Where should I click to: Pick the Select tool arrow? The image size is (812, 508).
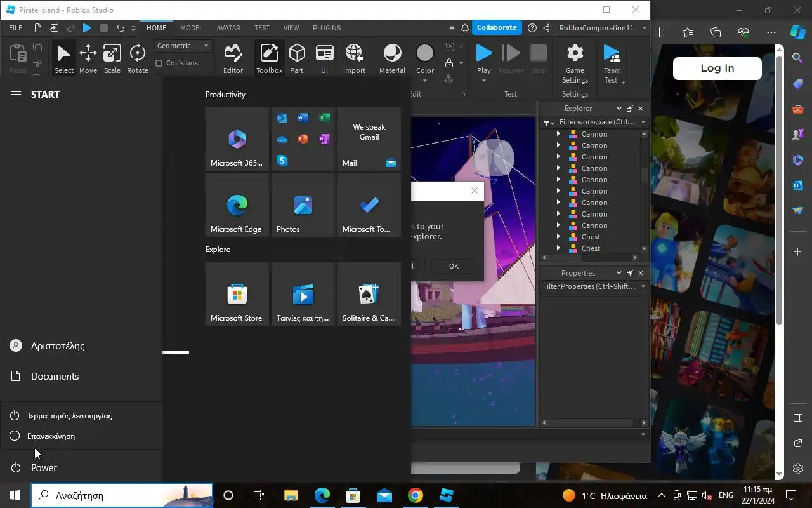[x=63, y=59]
